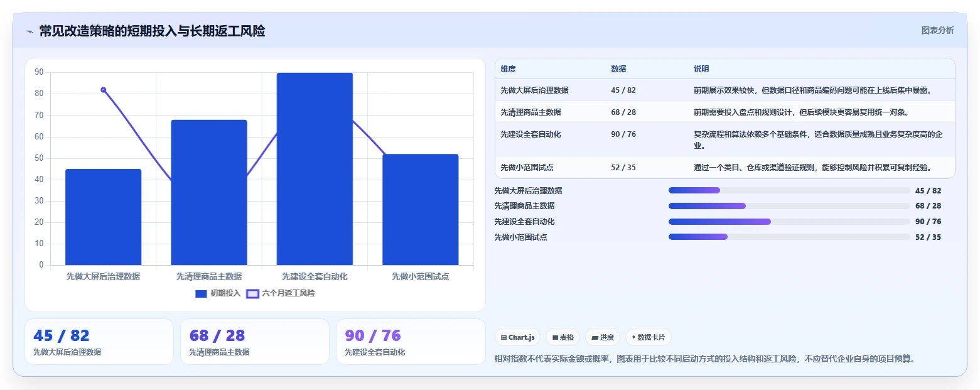980x390 pixels.
Task: Click the lightning icon beside the chart title
Action: click(30, 31)
